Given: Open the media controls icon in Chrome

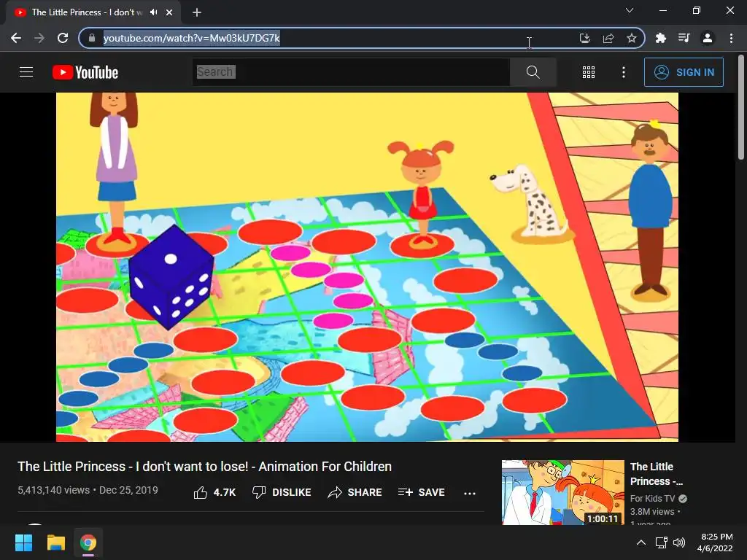Looking at the screenshot, I should (x=684, y=38).
